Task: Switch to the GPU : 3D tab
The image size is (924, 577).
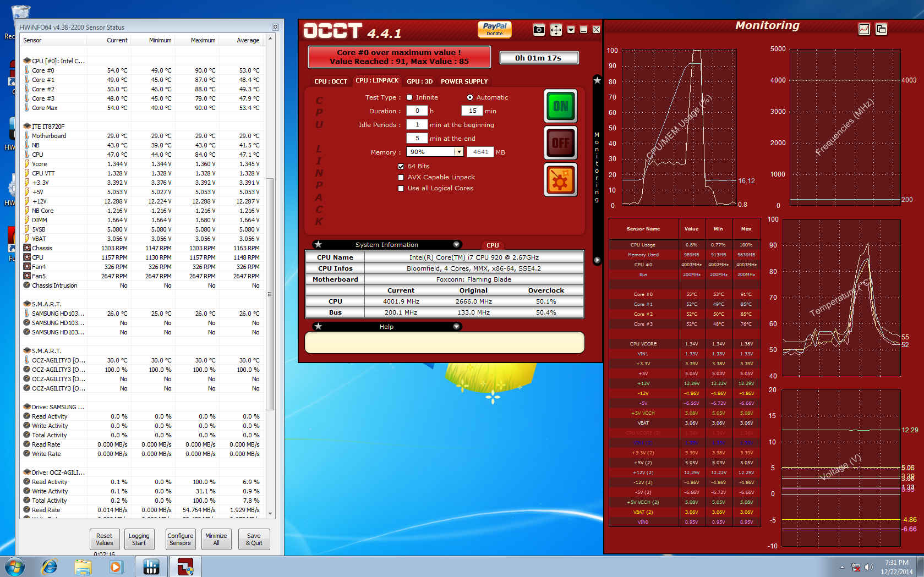Action: coord(419,81)
